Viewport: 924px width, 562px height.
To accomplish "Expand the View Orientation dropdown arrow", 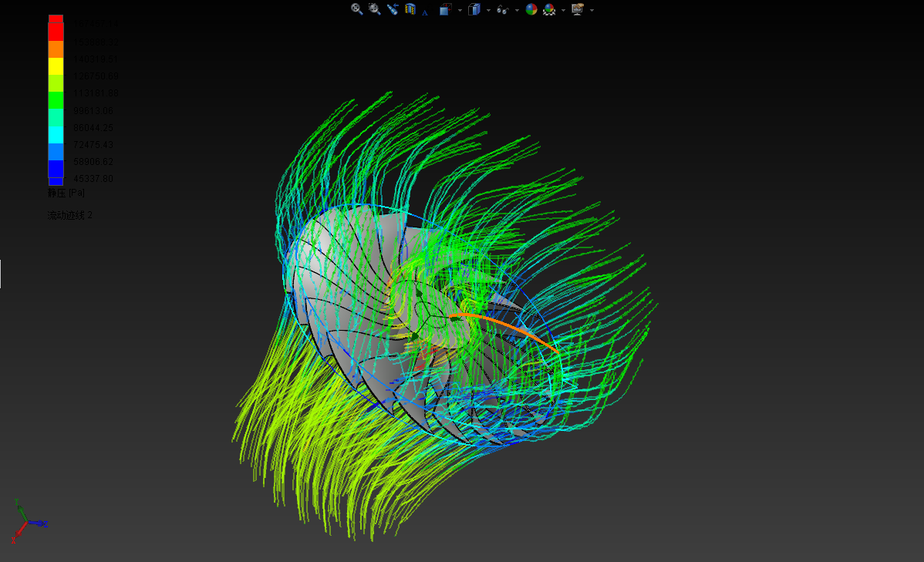I will tap(460, 10).
